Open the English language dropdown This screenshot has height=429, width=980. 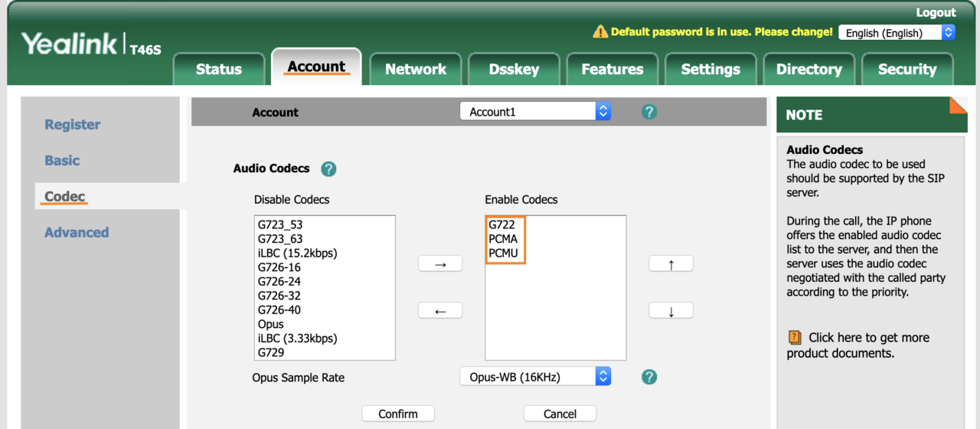point(897,33)
